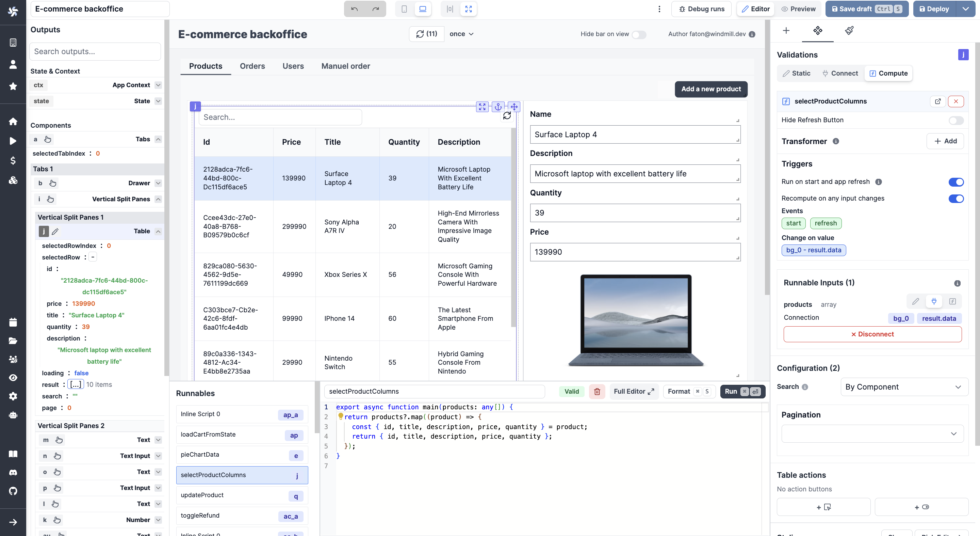The image size is (980, 536).
Task: Click the Add a new product button
Action: 712,89
